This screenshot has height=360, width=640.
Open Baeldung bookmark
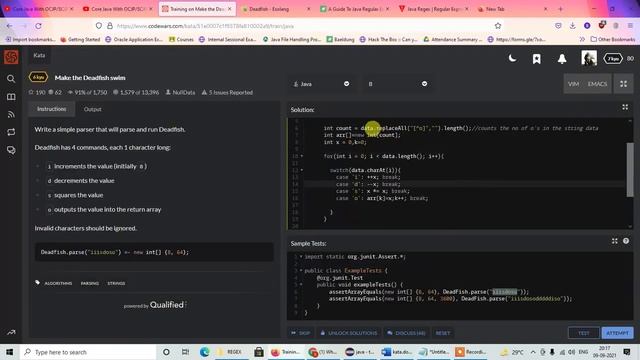pos(340,40)
